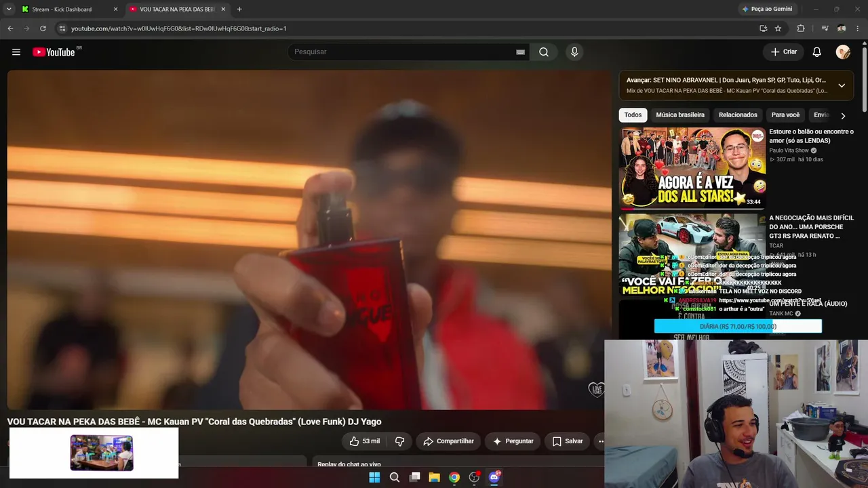The image size is (868, 488).
Task: Click the Perguntar ask button
Action: pos(513,441)
